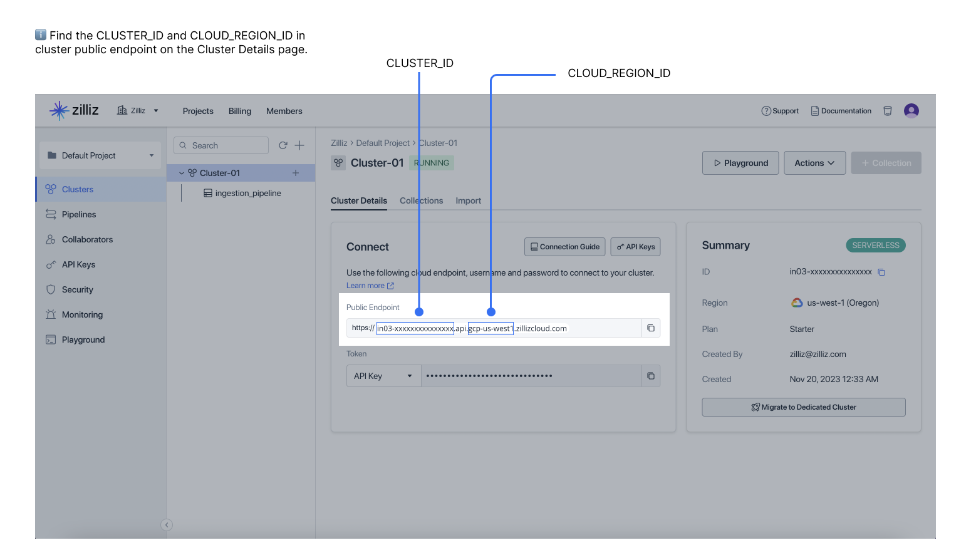The height and width of the screenshot is (560, 971).
Task: Switch to the Collections tab
Action: (421, 200)
